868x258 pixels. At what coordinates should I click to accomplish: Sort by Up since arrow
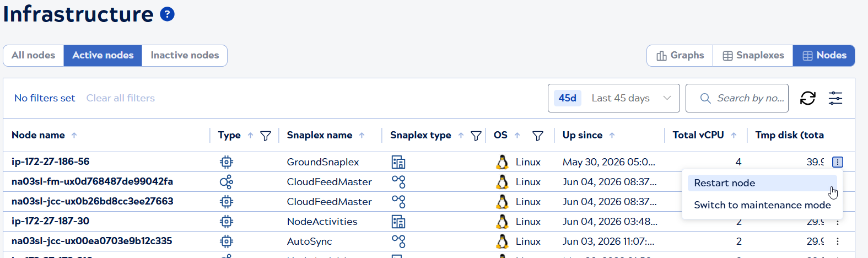(612, 135)
